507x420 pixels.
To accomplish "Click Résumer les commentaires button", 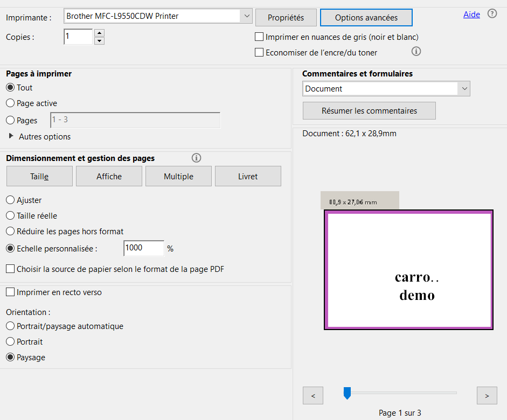I will [369, 111].
